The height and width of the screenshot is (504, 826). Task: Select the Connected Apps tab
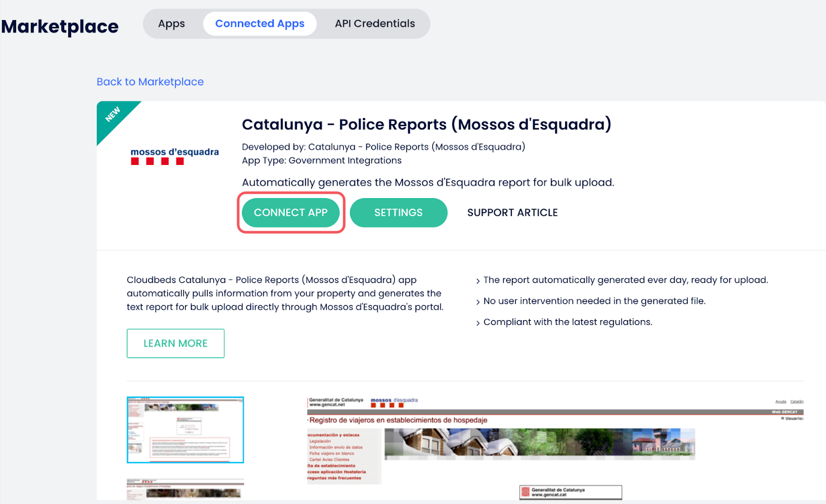coord(260,23)
